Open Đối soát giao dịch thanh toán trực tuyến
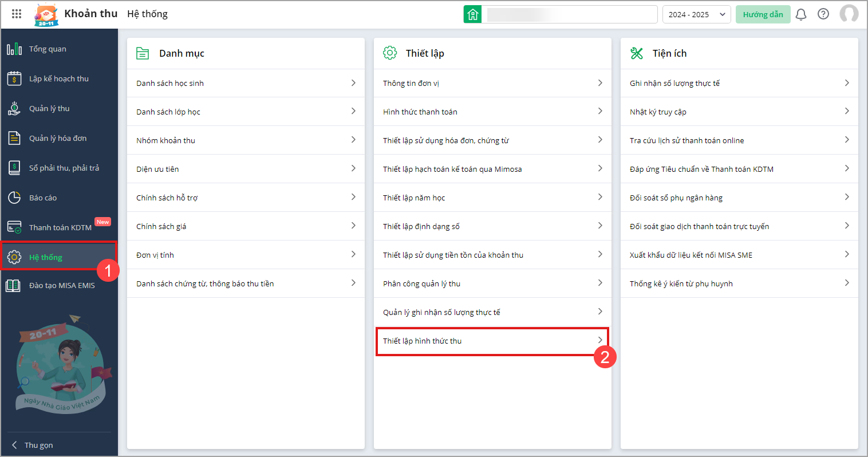Image resolution: width=868 pixels, height=457 pixels. 739,226
